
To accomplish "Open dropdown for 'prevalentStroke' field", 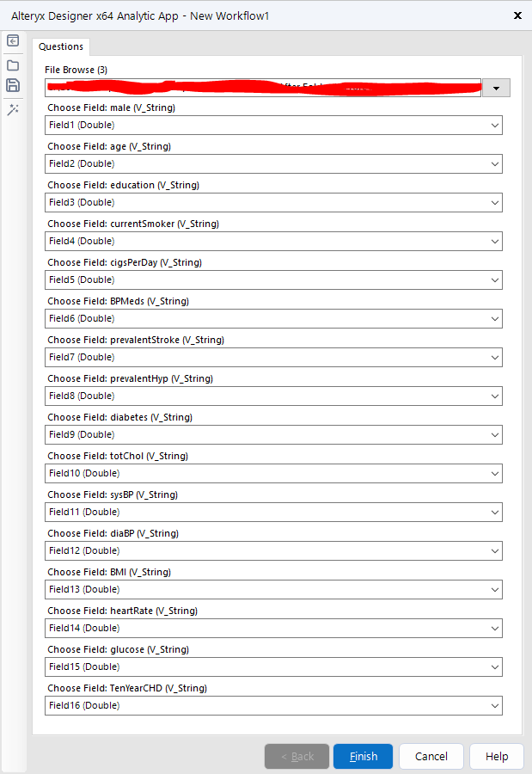I will pyautogui.click(x=494, y=358).
